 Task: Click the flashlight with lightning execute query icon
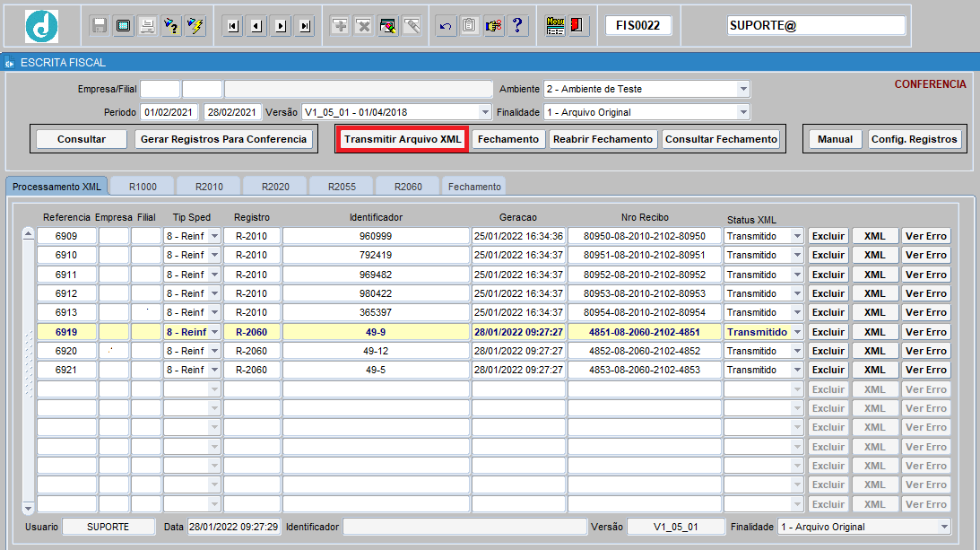(195, 26)
